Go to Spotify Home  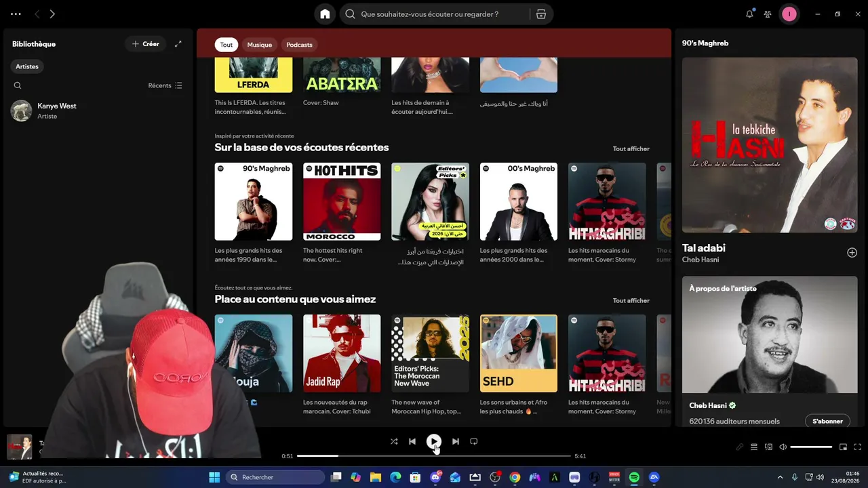tap(325, 14)
